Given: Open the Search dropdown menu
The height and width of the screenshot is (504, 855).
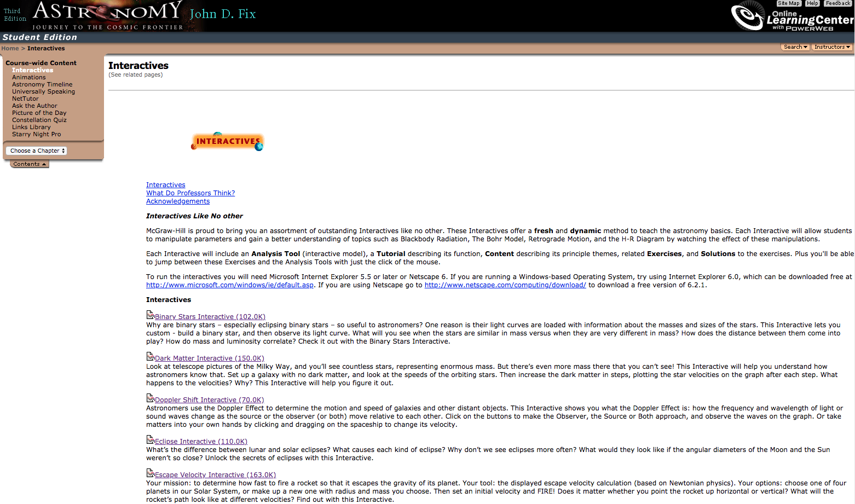Looking at the screenshot, I should point(795,47).
